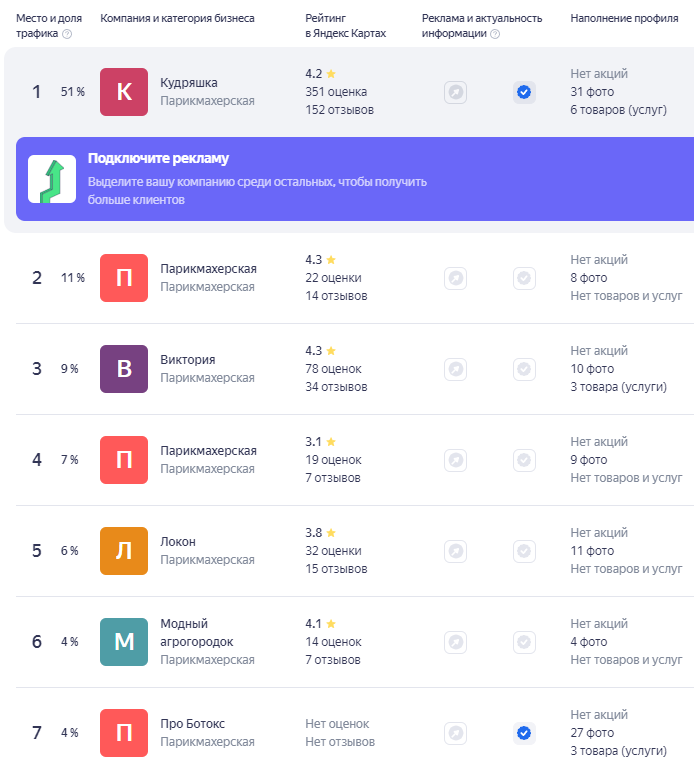Click the Модный агрогородок teal M logo
This screenshot has height=778, width=694.
click(124, 642)
